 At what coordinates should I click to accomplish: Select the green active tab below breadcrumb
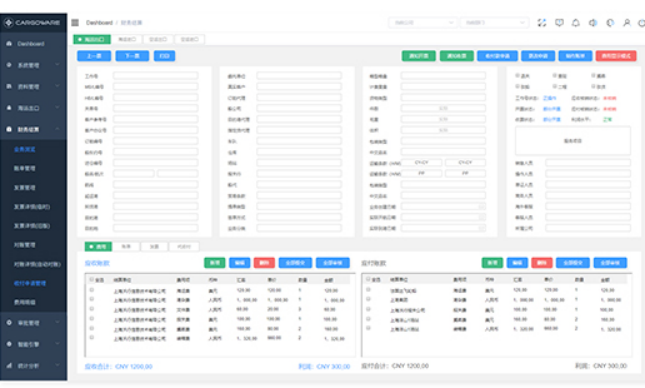pyautogui.click(x=92, y=39)
